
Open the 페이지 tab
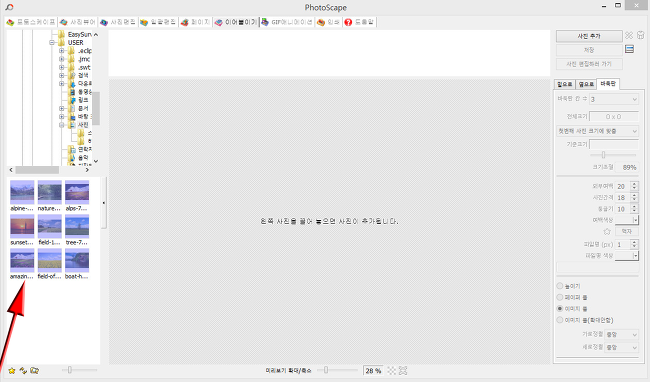pyautogui.click(x=195, y=22)
